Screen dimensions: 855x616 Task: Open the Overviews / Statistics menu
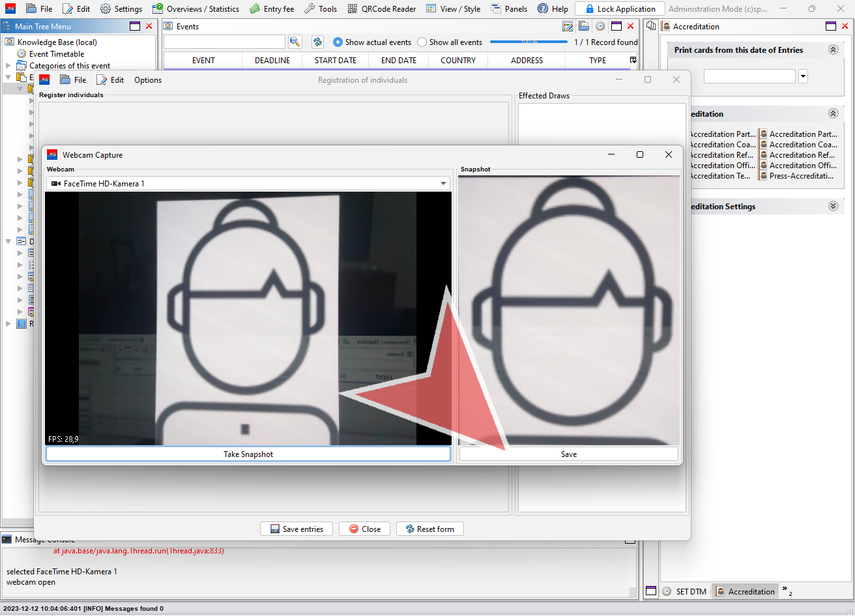[196, 9]
